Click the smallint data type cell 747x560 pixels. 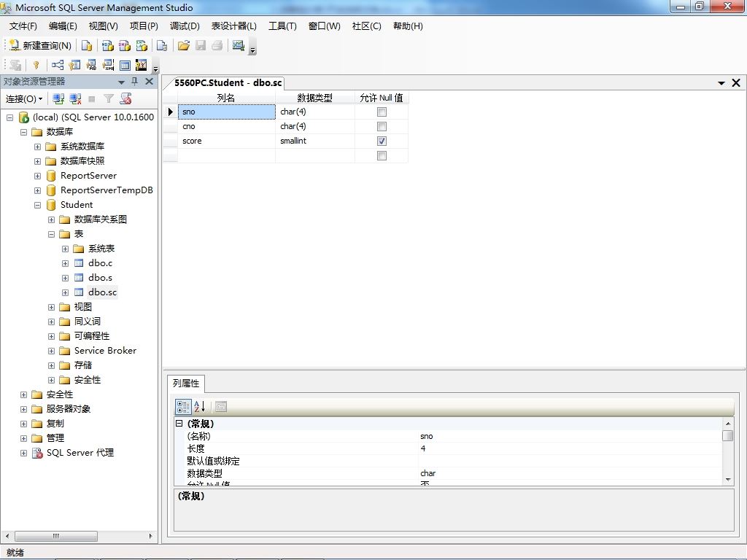[x=315, y=141]
